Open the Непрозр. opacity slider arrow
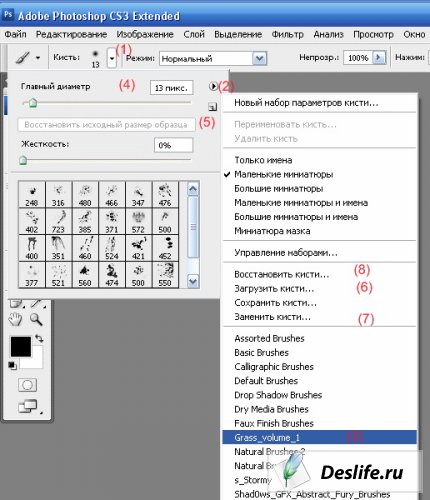430x500 pixels. tap(379, 58)
